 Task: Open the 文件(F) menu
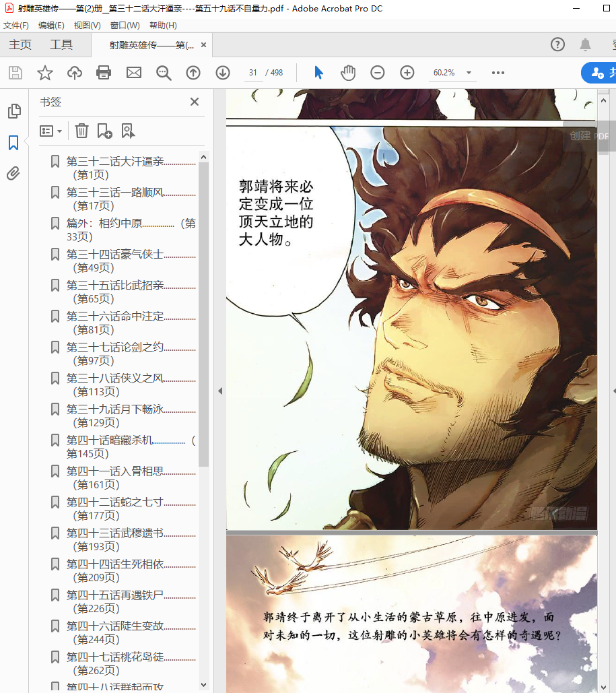click(x=16, y=25)
